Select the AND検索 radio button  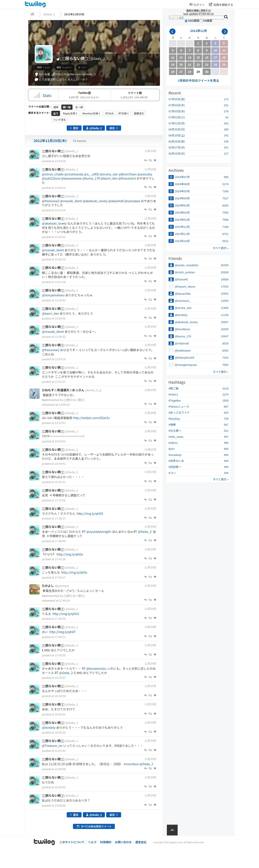click(x=186, y=21)
